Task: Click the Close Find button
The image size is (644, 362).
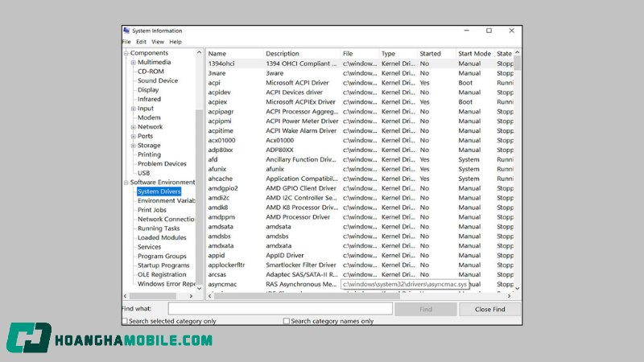Action: pos(489,310)
